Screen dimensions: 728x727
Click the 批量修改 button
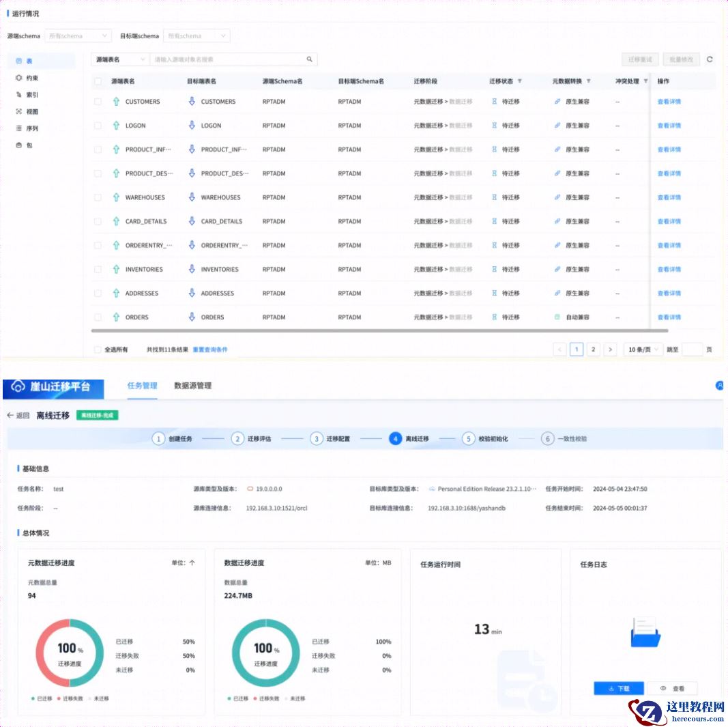[681, 59]
